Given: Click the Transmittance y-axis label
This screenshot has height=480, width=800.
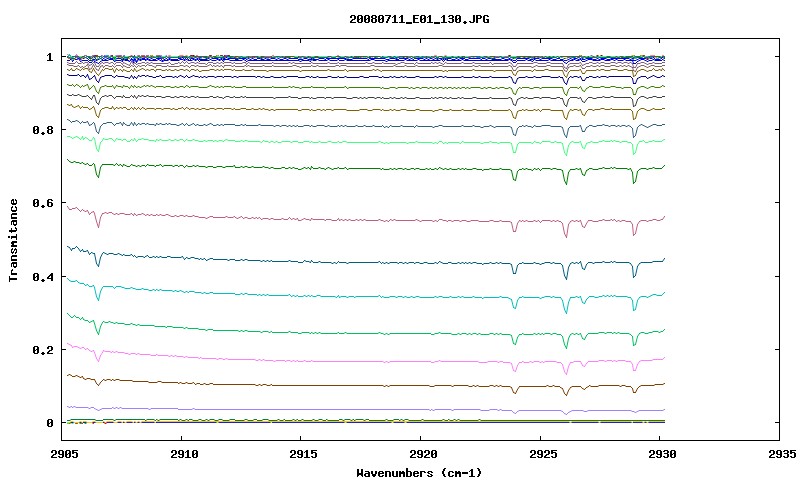Looking at the screenshot, I should tap(14, 240).
